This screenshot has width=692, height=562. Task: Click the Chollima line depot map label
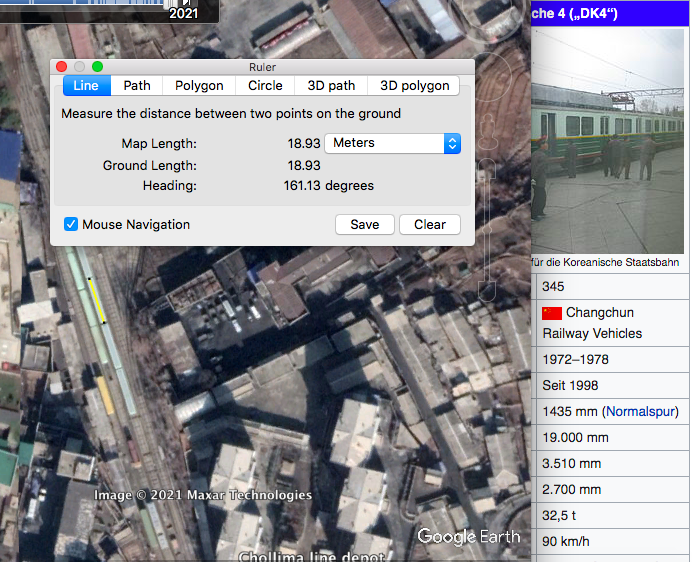312,556
